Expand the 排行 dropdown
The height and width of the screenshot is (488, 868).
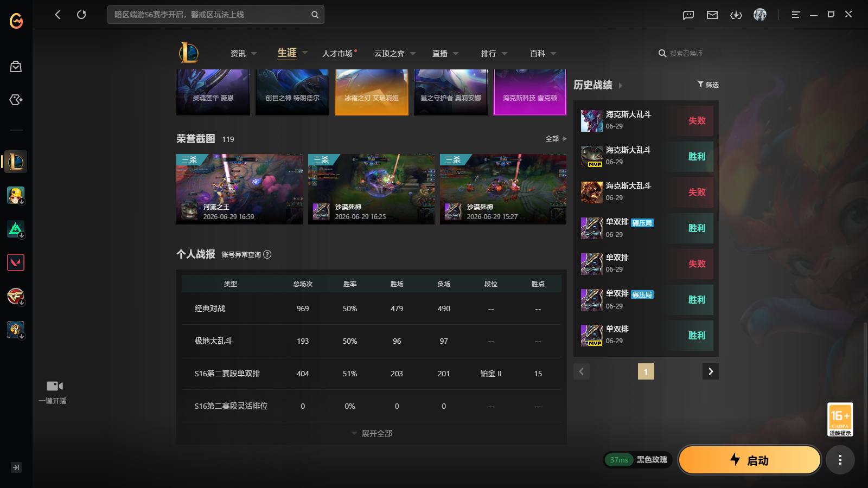(x=505, y=54)
